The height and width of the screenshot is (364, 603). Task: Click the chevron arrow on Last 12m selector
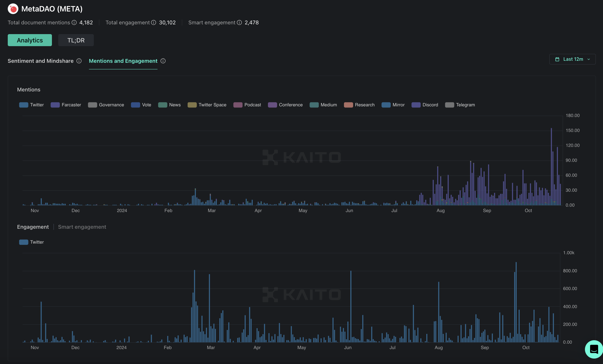(589, 59)
